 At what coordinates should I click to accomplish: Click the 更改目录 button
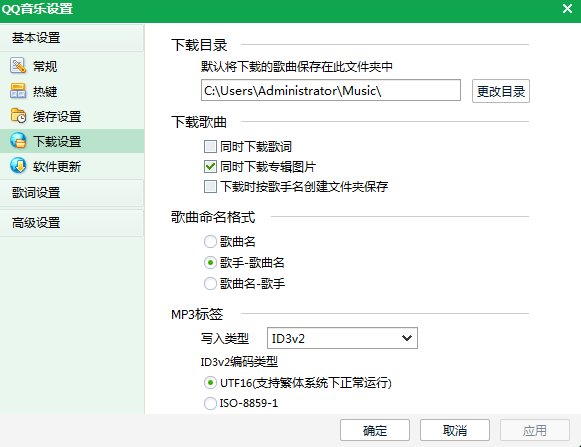(501, 91)
